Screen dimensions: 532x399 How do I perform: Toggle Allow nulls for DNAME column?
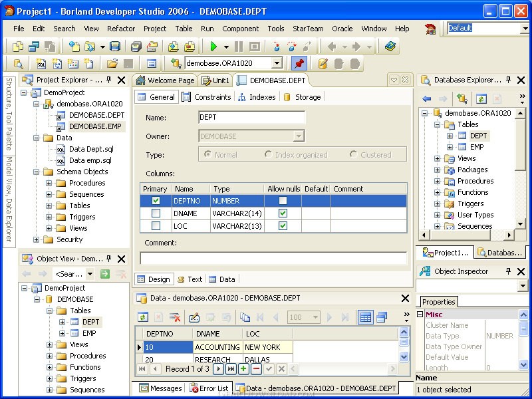tap(283, 213)
